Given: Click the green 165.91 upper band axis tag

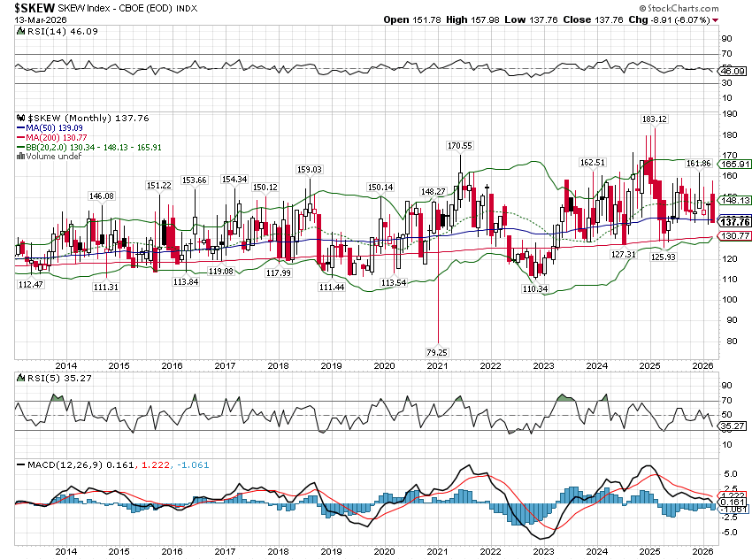Looking at the screenshot, I should pos(736,164).
